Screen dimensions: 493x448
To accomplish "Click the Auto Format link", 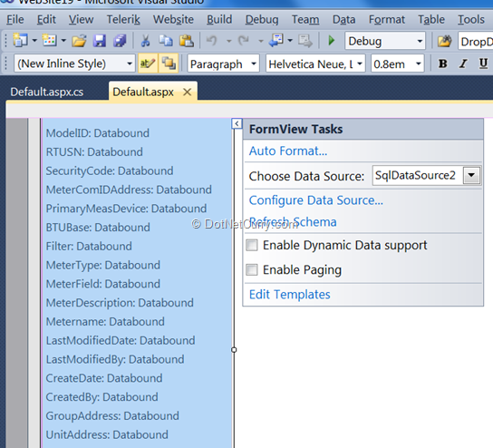I will [x=288, y=151].
